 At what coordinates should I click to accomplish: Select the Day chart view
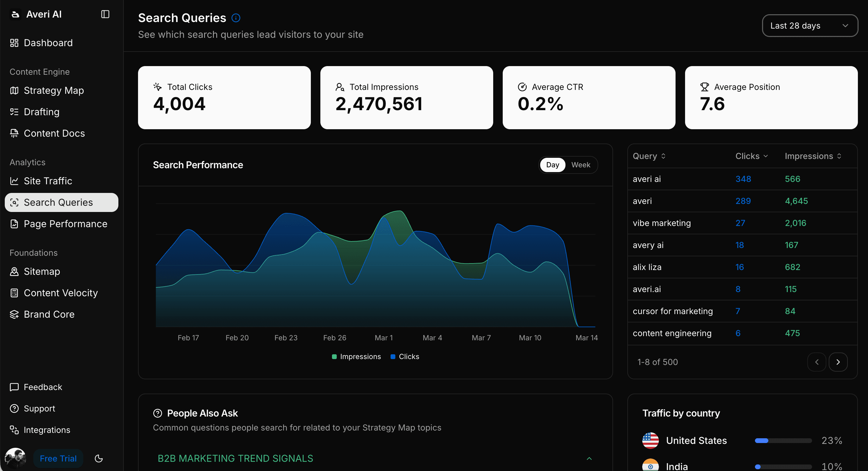tap(552, 165)
